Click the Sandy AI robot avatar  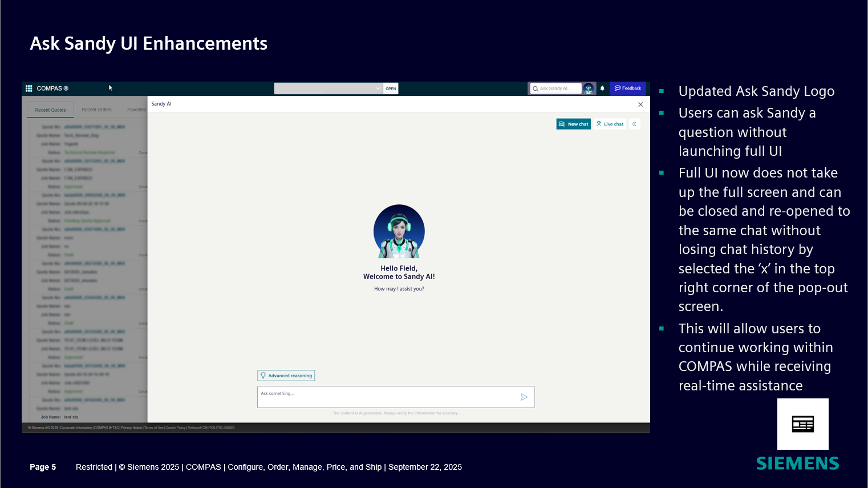coord(399,231)
